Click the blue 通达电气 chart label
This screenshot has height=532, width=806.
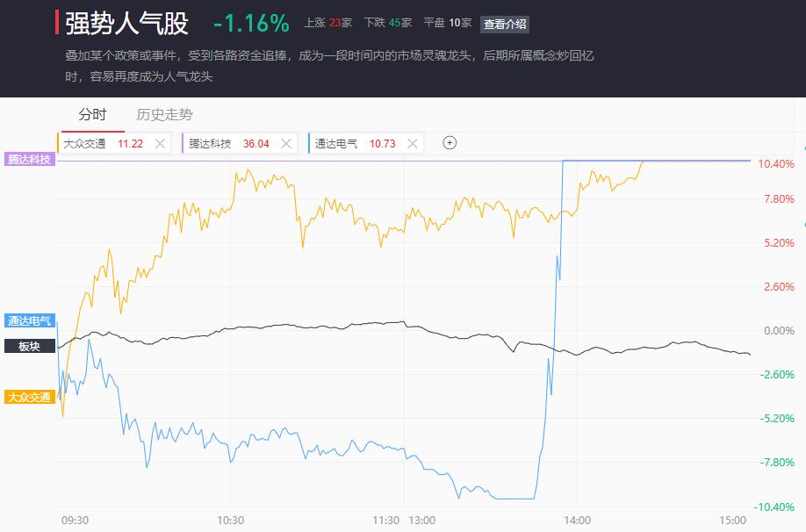click(30, 321)
